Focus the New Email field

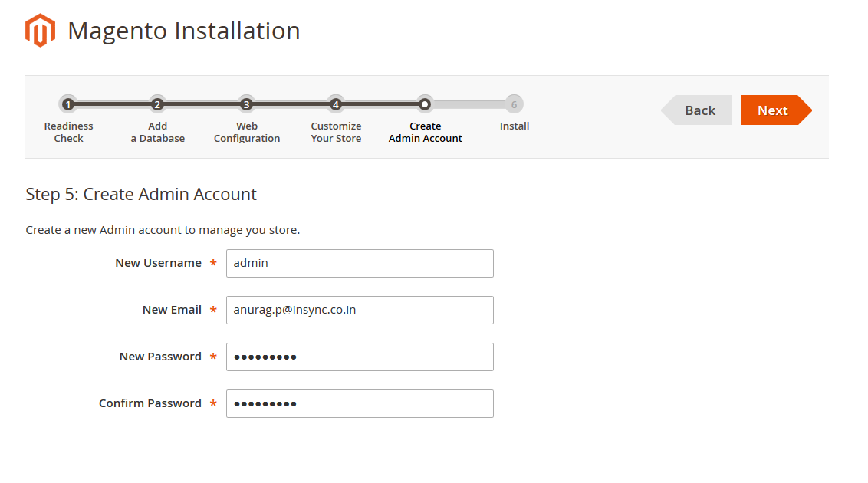[x=360, y=310]
